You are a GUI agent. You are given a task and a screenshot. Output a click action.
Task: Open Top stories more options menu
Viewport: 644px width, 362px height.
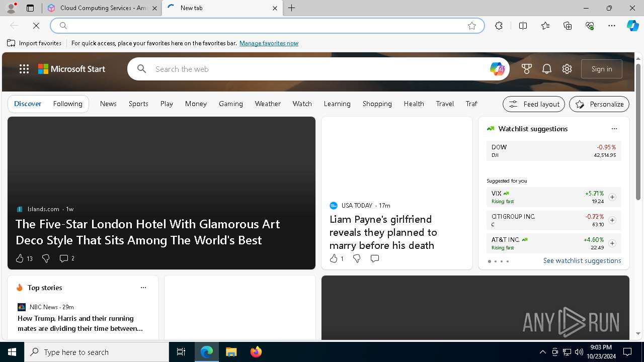[x=143, y=288]
